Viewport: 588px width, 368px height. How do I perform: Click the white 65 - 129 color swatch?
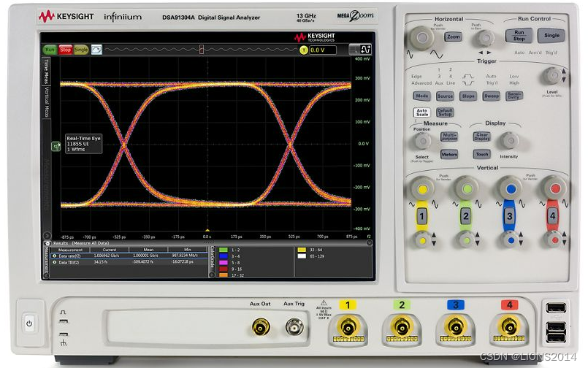302,256
